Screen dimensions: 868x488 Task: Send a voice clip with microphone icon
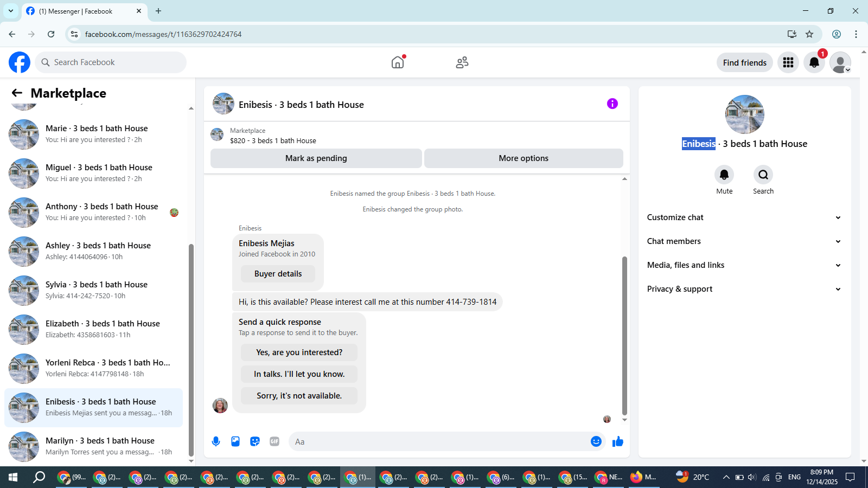point(216,441)
